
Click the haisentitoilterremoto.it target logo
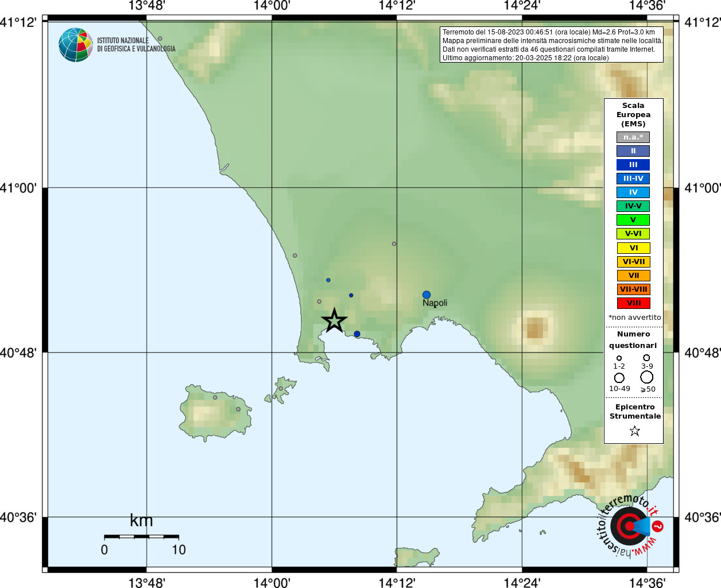click(630, 525)
